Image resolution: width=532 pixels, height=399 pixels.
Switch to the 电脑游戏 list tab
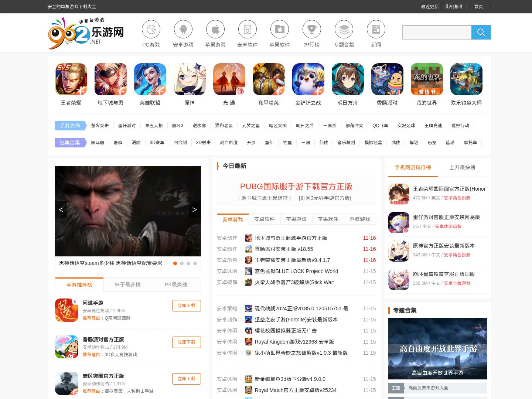(x=360, y=219)
